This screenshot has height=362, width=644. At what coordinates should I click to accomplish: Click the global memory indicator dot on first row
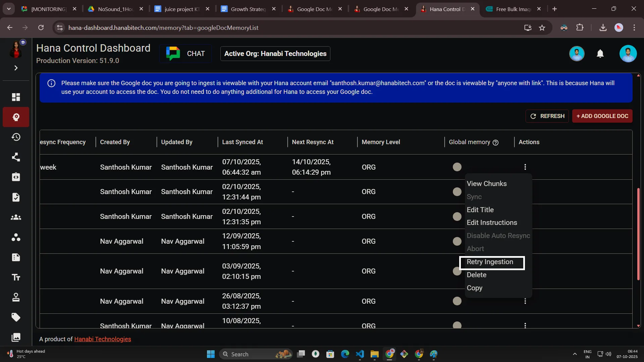click(x=457, y=167)
